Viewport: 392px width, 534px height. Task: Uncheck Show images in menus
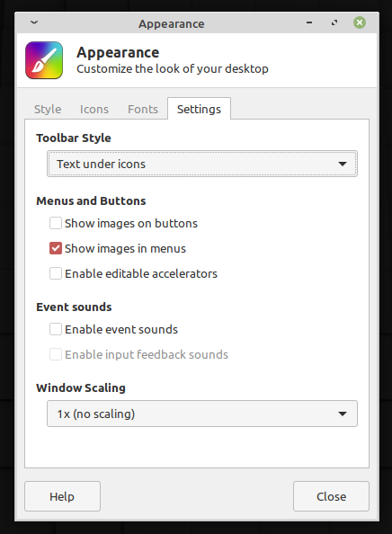click(56, 248)
